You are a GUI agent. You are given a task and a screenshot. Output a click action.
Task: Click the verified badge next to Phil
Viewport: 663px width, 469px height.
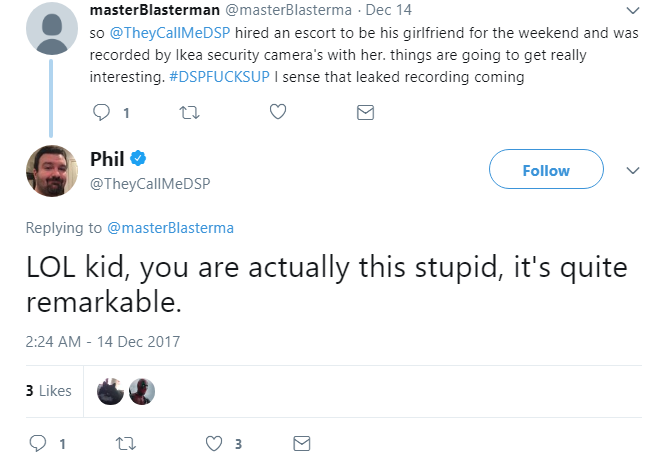click(138, 159)
